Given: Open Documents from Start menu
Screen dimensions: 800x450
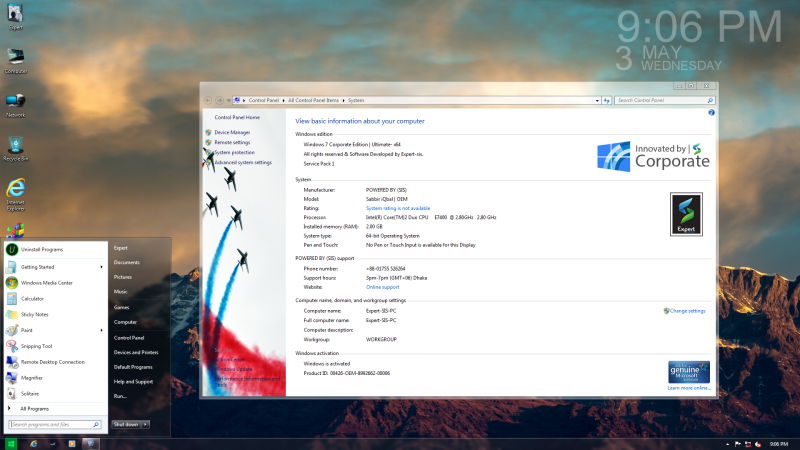Looking at the screenshot, I should 127,262.
